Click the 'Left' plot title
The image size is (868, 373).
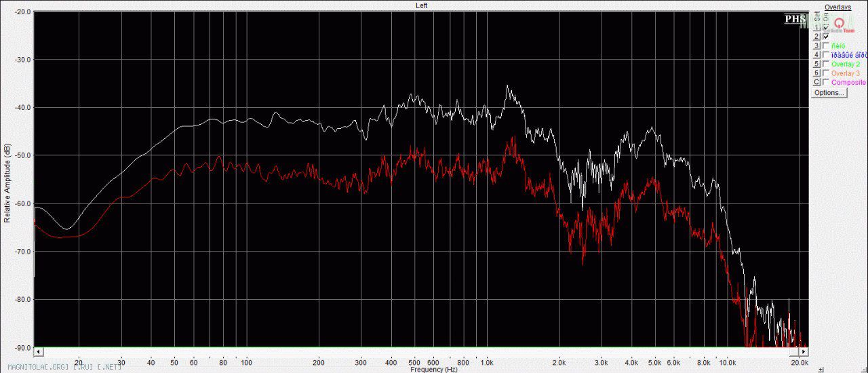[421, 5]
